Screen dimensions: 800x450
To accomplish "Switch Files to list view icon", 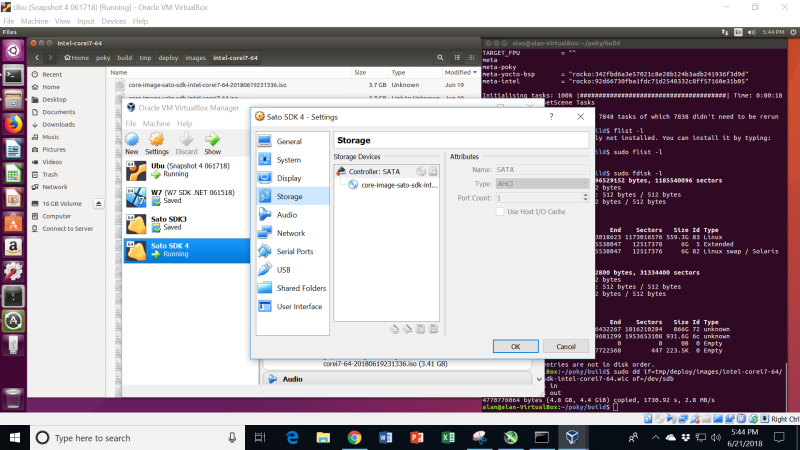I will click(x=457, y=58).
